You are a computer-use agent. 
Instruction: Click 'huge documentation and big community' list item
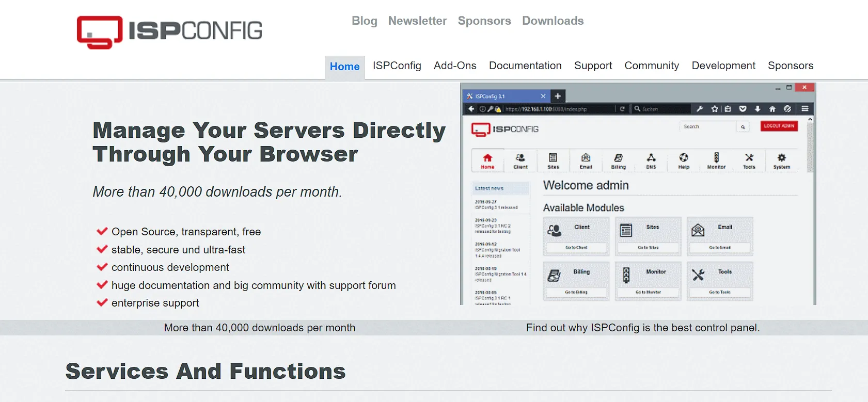(x=254, y=285)
